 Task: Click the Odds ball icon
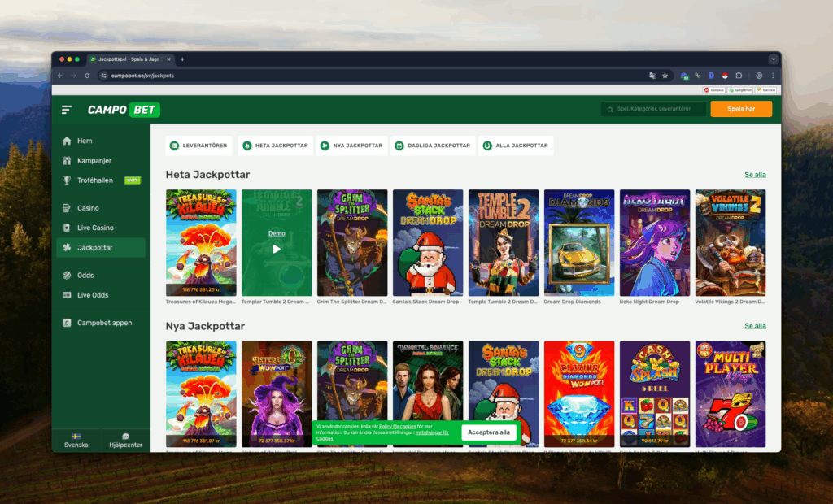point(67,275)
